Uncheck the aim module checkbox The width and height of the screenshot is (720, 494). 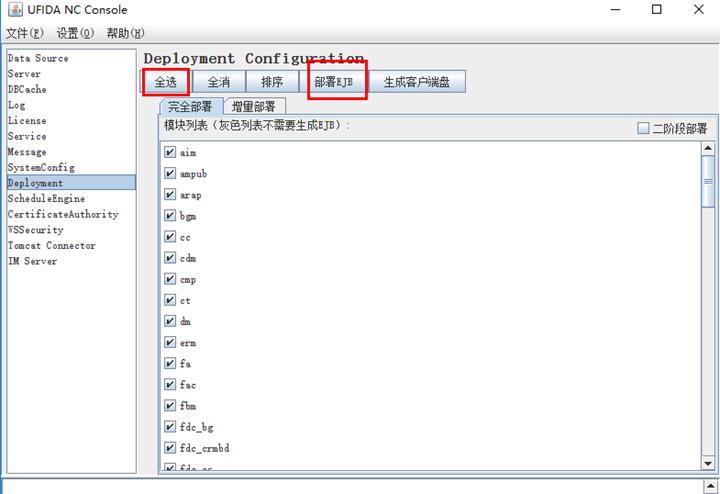pyautogui.click(x=170, y=152)
